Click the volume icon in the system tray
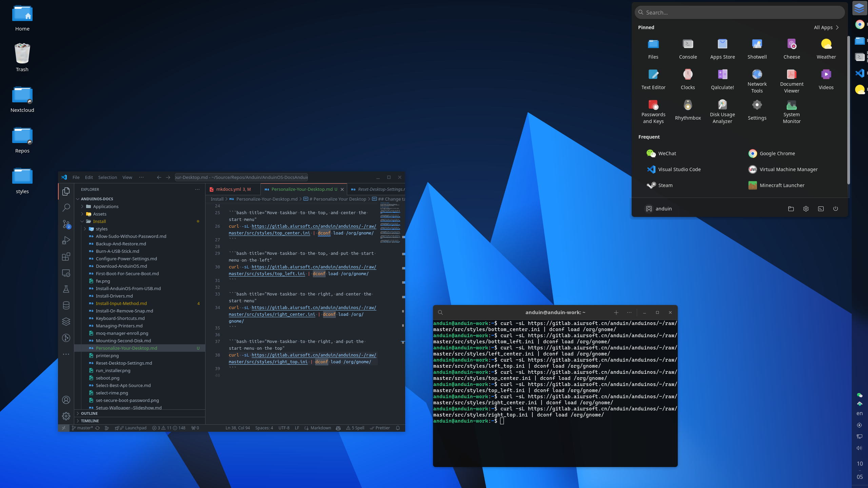868x488 pixels. coord(860,448)
